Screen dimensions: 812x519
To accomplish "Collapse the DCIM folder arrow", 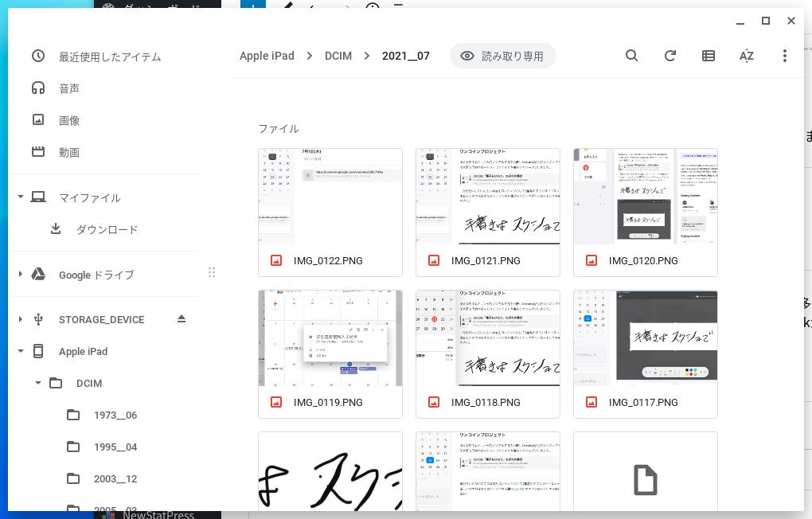I will 37,383.
